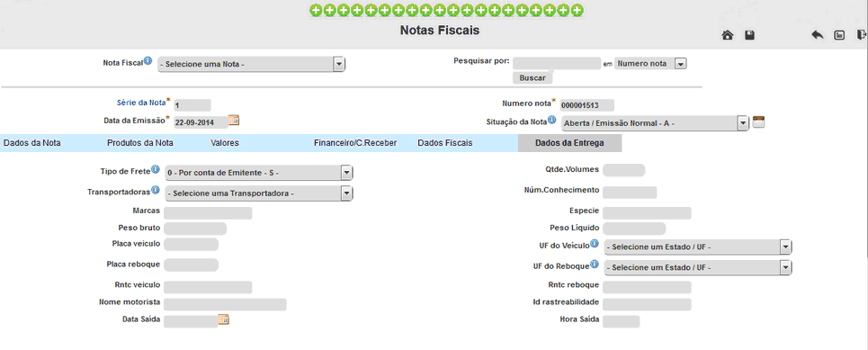The width and height of the screenshot is (868, 350).
Task: Open the calendar next to Data Saída
Action: tap(223, 319)
